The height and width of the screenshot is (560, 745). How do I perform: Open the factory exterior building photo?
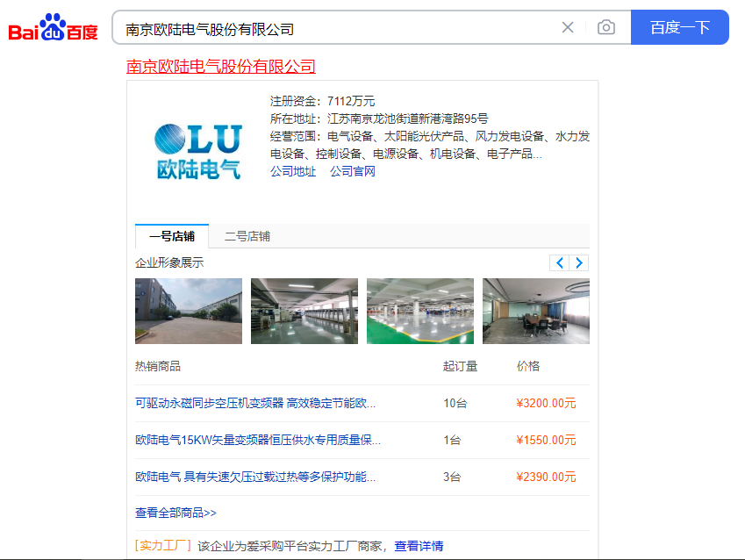pos(189,311)
